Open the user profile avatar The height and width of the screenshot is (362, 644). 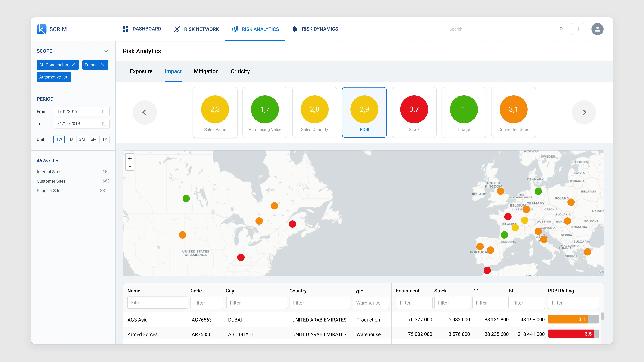(x=597, y=29)
